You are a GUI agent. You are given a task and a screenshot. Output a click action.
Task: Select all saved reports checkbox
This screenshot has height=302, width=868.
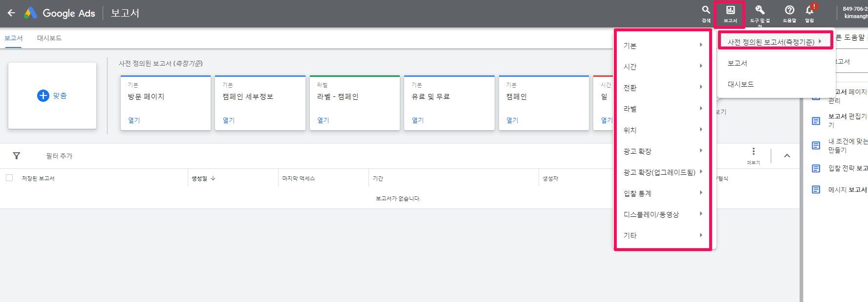point(9,178)
